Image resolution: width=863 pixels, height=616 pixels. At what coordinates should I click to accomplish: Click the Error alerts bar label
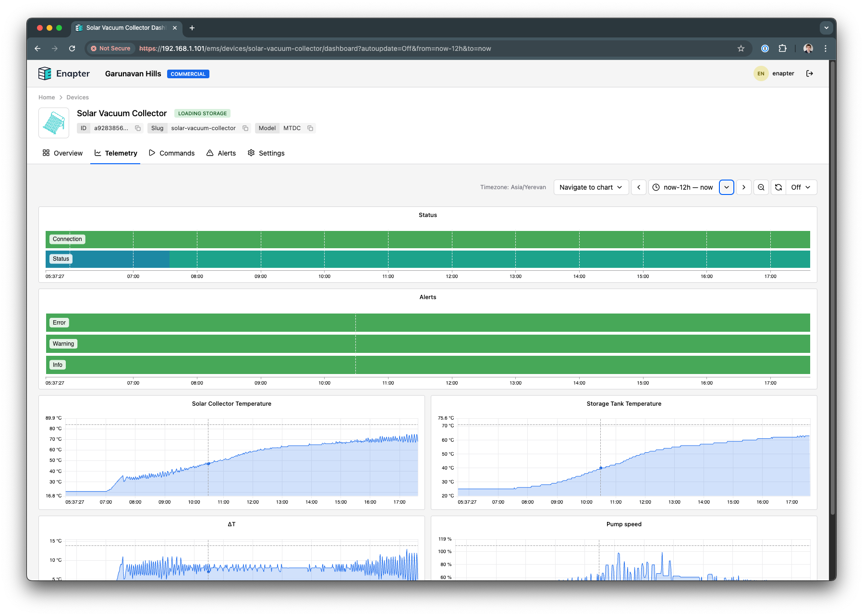tap(59, 323)
